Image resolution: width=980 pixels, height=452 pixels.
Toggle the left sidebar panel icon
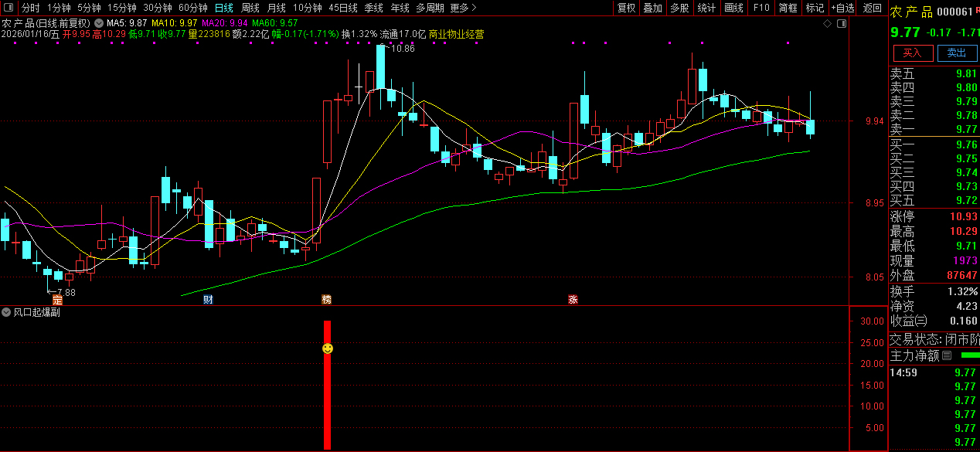(x=9, y=8)
